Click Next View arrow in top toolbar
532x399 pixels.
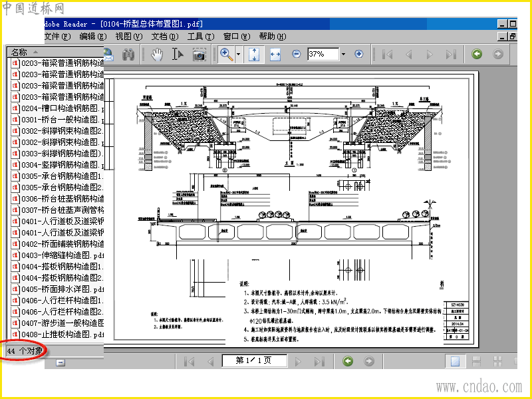click(x=497, y=54)
